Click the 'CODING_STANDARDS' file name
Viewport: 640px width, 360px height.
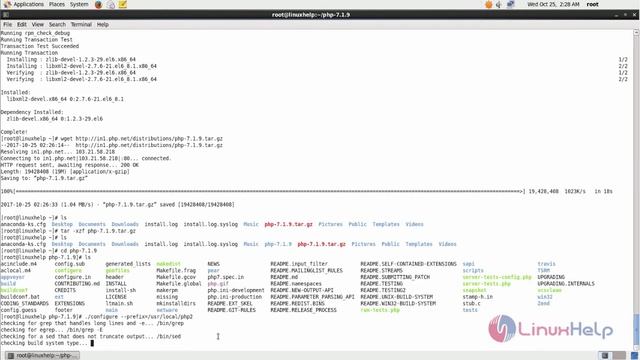tap(24, 304)
